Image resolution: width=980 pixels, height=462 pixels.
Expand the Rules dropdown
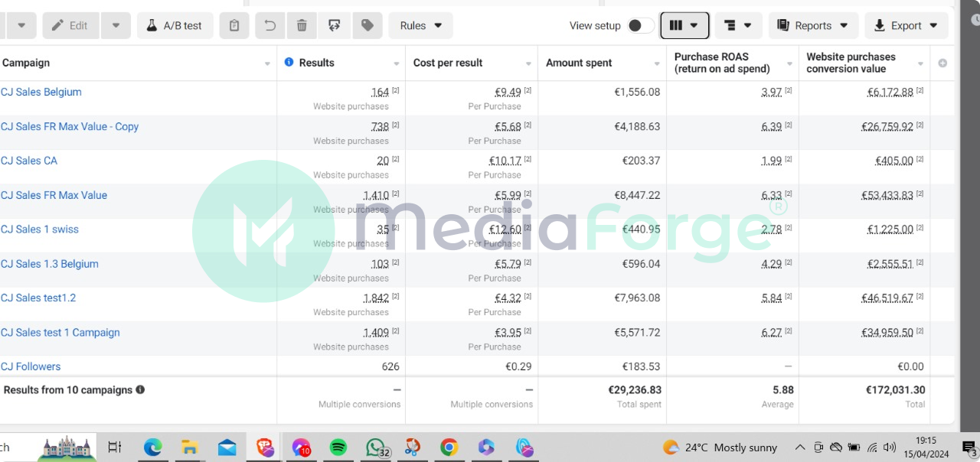[x=420, y=25]
